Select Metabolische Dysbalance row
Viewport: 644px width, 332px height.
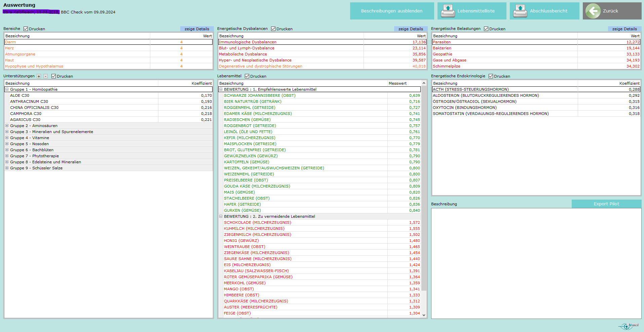(x=322, y=54)
